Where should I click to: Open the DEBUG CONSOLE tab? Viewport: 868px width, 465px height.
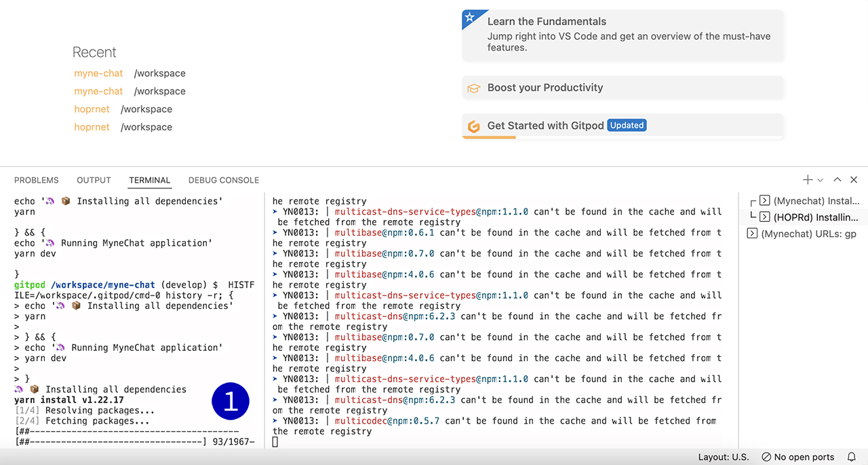(224, 180)
